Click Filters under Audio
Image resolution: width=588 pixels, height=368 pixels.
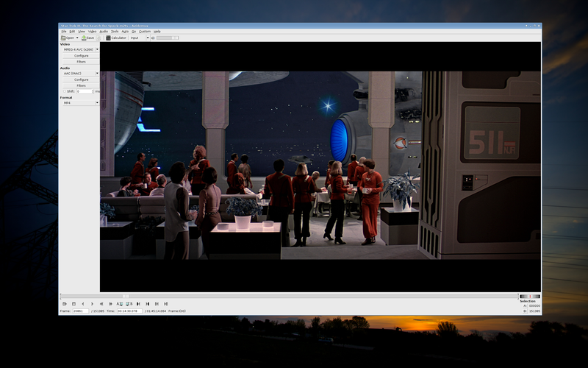pyautogui.click(x=81, y=85)
